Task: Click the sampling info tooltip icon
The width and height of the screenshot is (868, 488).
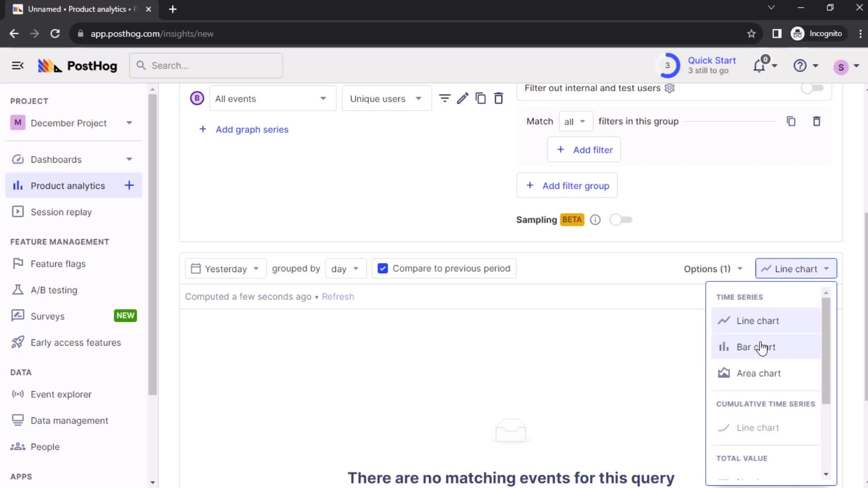Action: [x=595, y=220]
